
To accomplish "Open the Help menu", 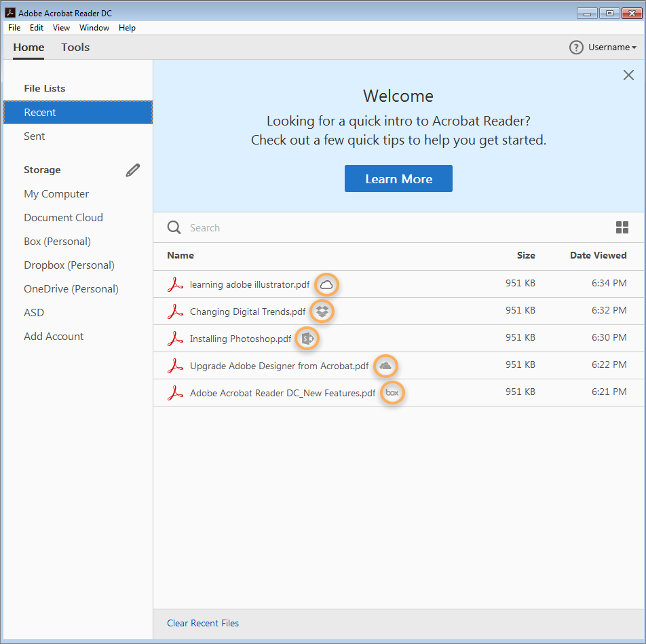I will point(127,28).
